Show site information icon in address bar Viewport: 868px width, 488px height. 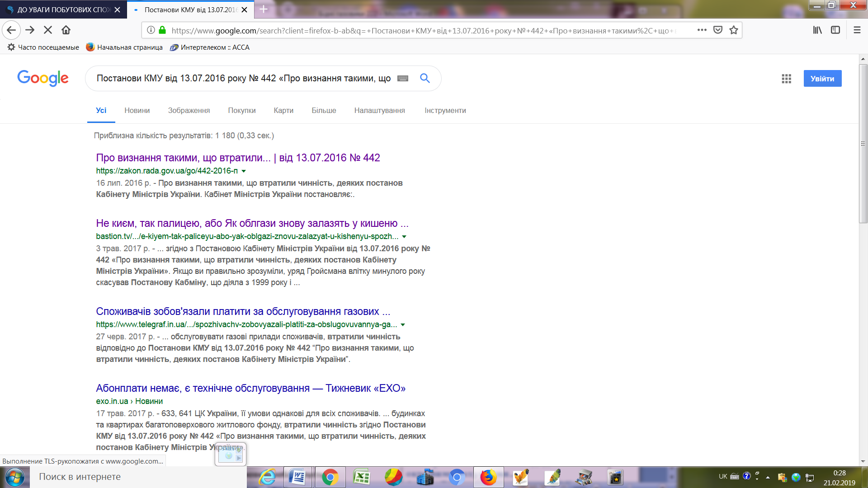coord(151,30)
